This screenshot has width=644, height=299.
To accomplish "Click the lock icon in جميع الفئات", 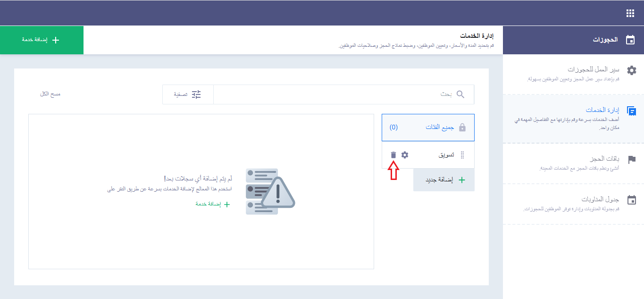I will 462,128.
